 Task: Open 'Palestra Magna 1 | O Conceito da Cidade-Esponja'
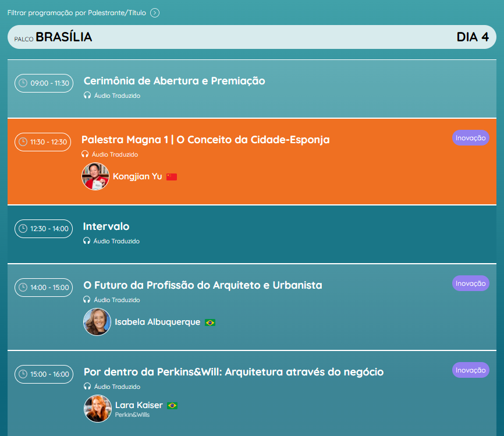tap(205, 140)
